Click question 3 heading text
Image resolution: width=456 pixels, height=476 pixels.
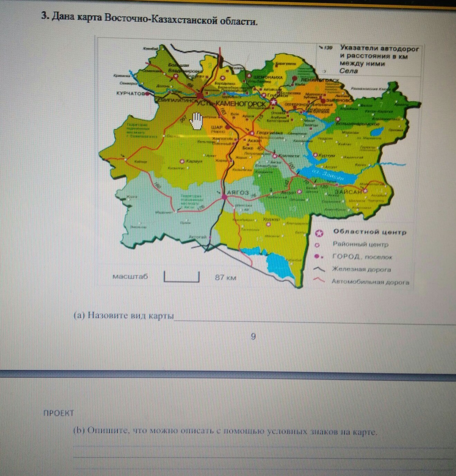149,19
